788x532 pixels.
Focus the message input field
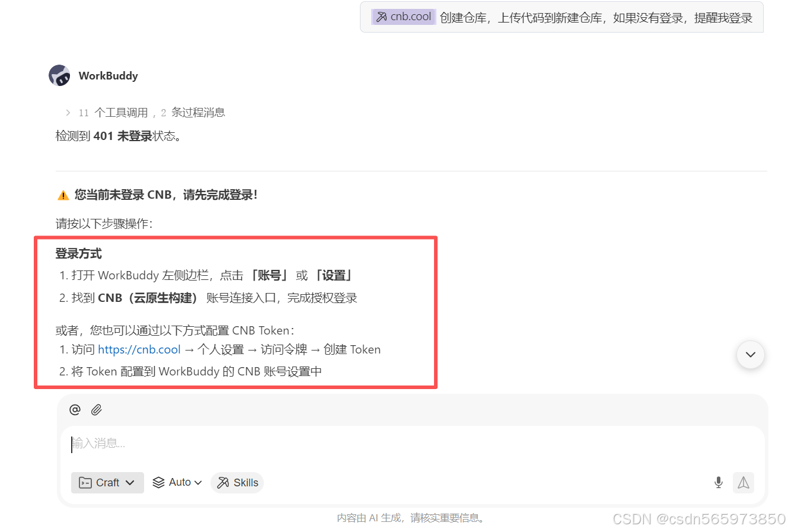pos(413,444)
